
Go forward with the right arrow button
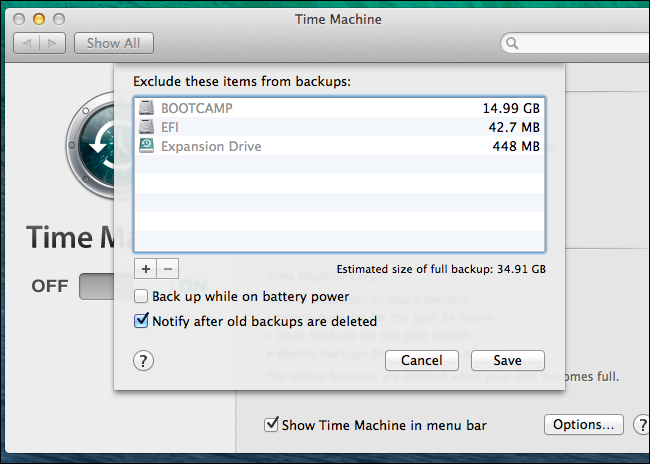pyautogui.click(x=53, y=43)
